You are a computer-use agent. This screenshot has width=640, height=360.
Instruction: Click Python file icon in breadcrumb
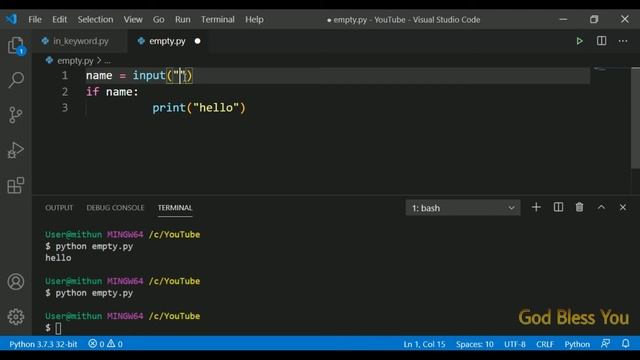(x=49, y=60)
